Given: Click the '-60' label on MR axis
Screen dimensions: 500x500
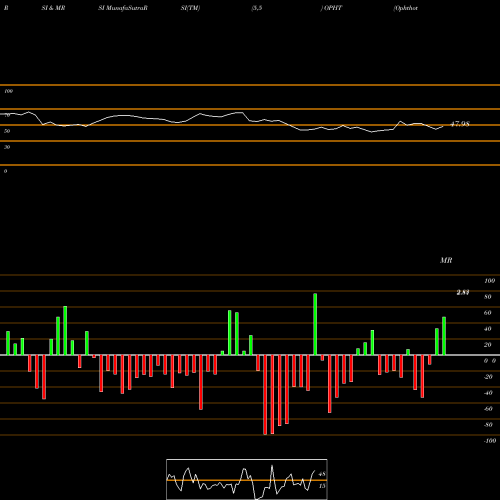Looking at the screenshot, I should coord(488,409).
